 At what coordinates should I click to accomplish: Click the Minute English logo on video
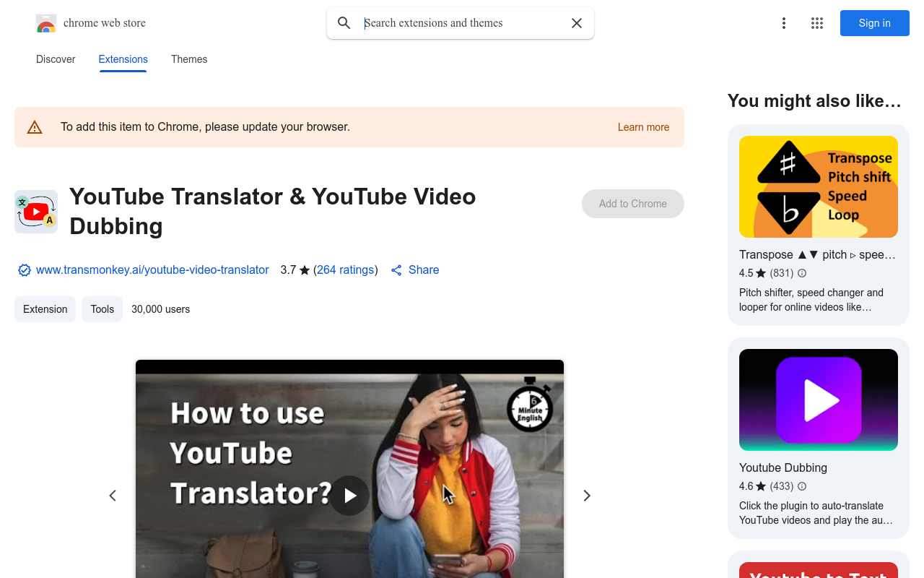pos(529,405)
